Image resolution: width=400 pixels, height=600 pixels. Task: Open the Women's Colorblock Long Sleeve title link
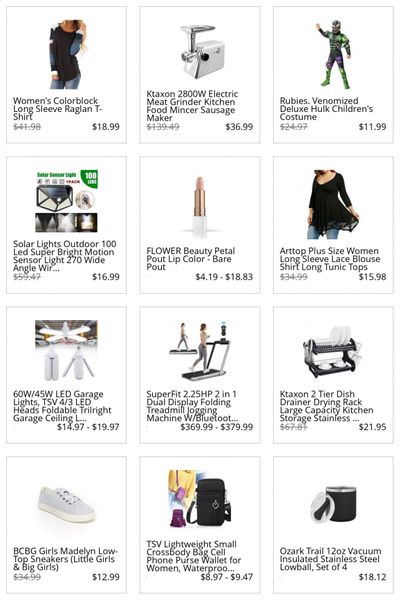[57, 109]
